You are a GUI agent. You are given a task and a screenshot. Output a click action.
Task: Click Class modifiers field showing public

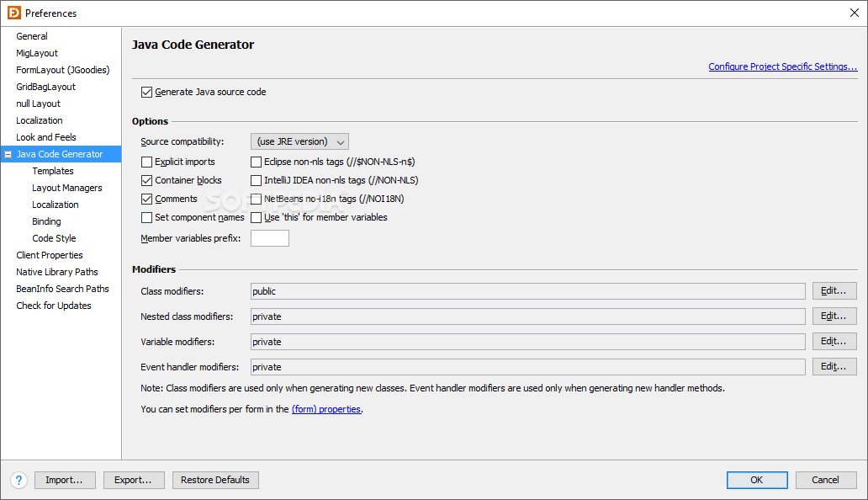pyautogui.click(x=527, y=291)
